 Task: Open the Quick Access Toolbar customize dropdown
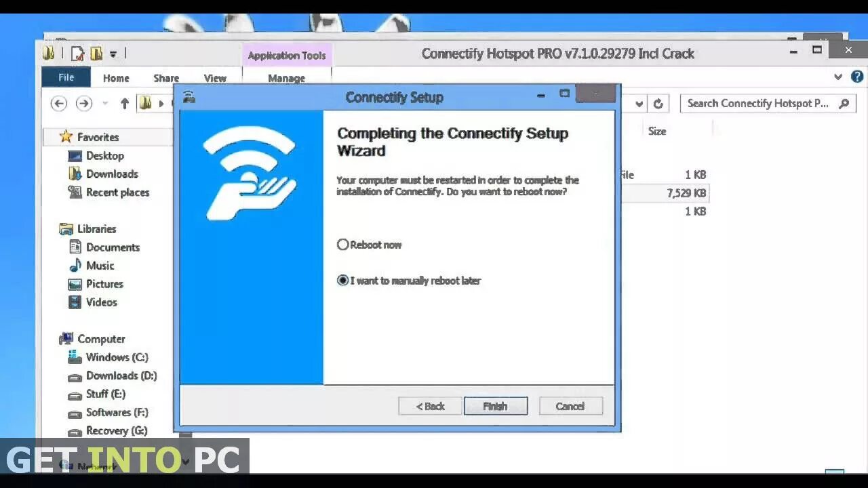[x=113, y=54]
